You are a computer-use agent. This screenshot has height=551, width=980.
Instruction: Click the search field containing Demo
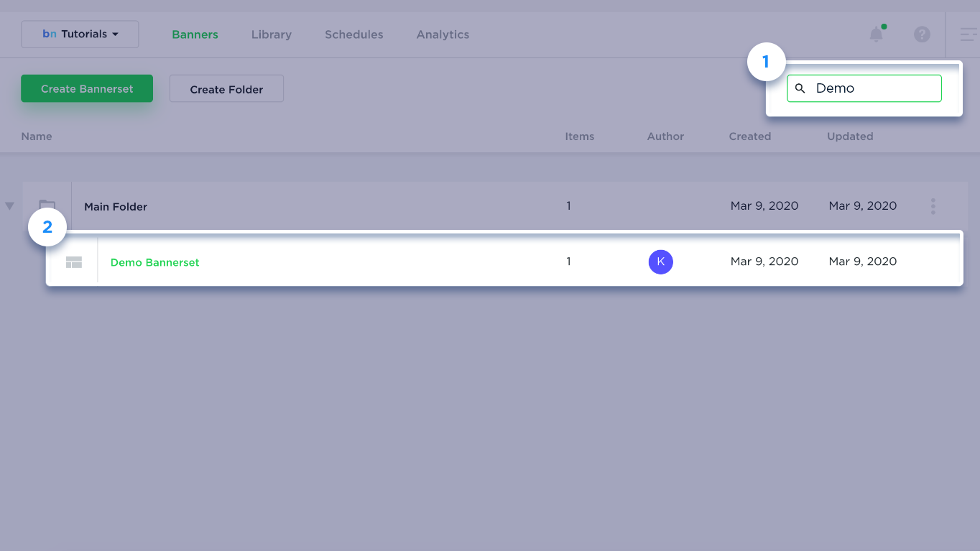click(864, 88)
